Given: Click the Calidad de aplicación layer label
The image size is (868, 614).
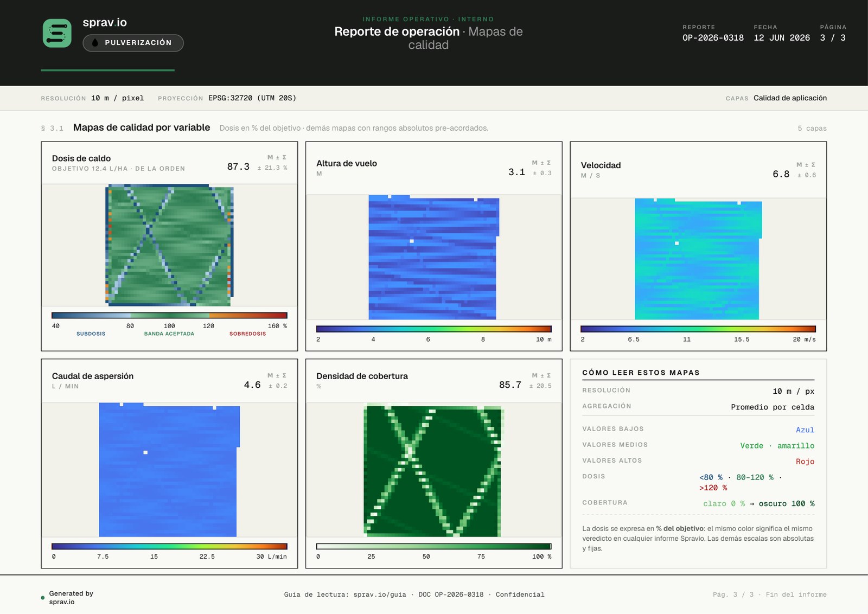Looking at the screenshot, I should 790,98.
